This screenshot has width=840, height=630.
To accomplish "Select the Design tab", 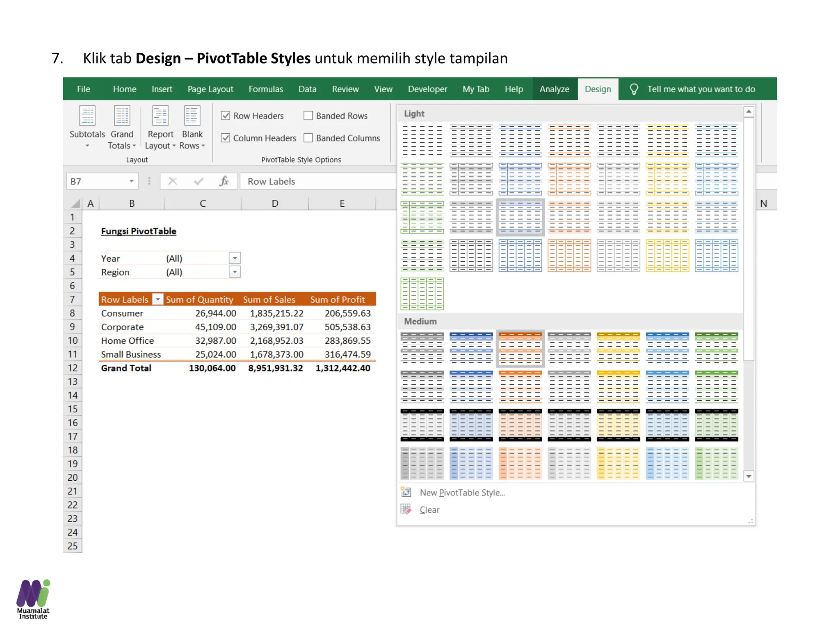I will (598, 89).
